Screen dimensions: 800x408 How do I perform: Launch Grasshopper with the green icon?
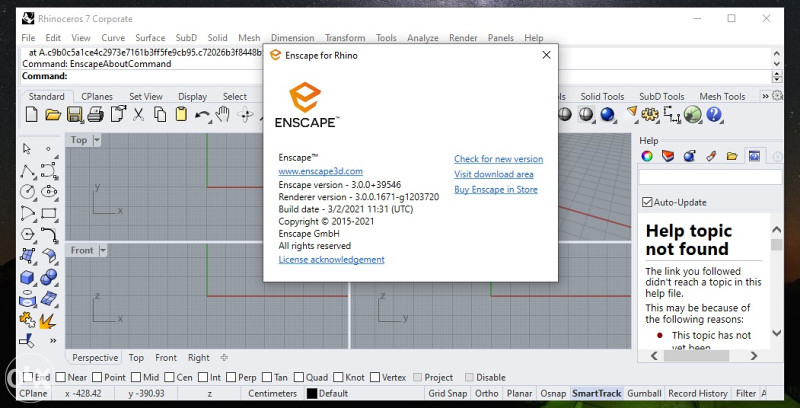point(692,114)
